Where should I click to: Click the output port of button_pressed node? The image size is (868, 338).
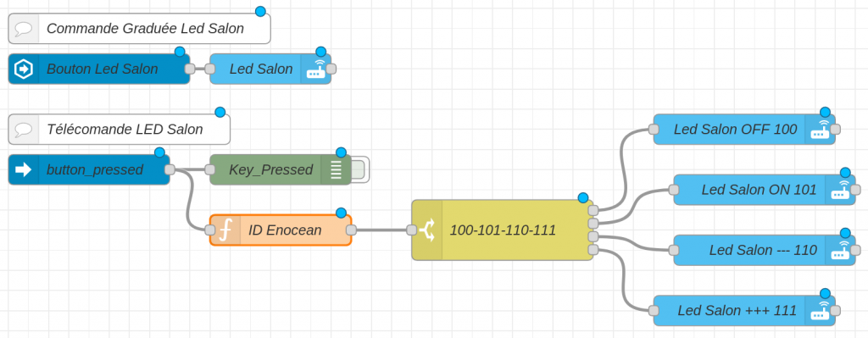click(170, 169)
